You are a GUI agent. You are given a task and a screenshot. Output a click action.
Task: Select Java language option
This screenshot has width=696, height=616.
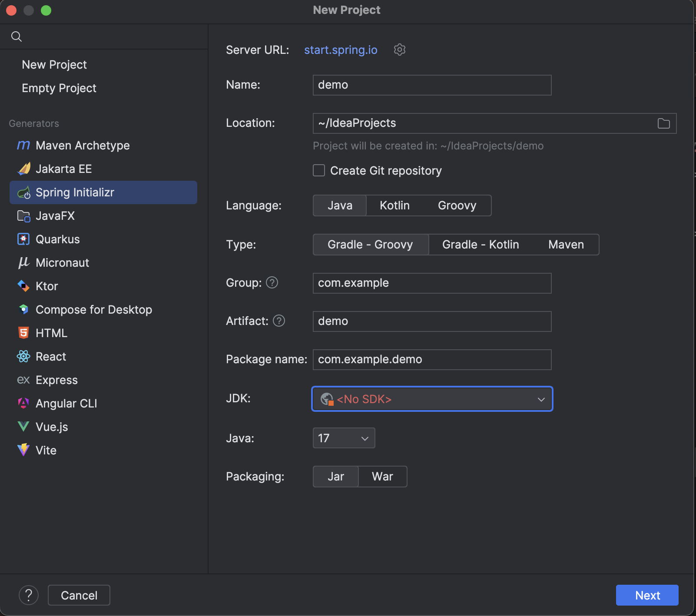(340, 205)
